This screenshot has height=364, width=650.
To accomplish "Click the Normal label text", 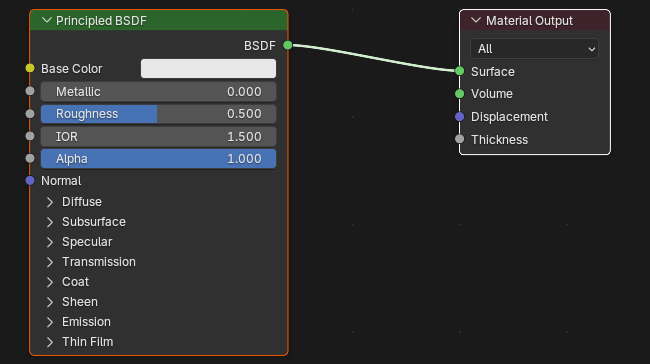I will click(61, 181).
